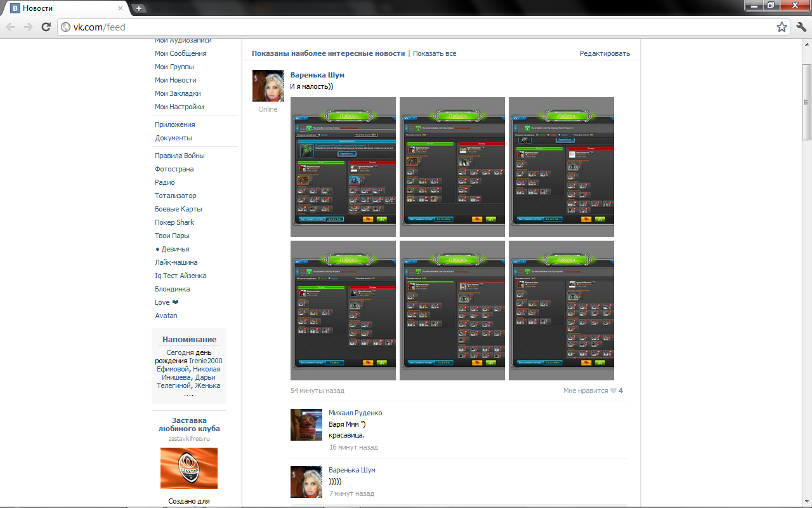This screenshot has height=508, width=812.
Task: Open the Боевые Карты link
Action: click(178, 209)
